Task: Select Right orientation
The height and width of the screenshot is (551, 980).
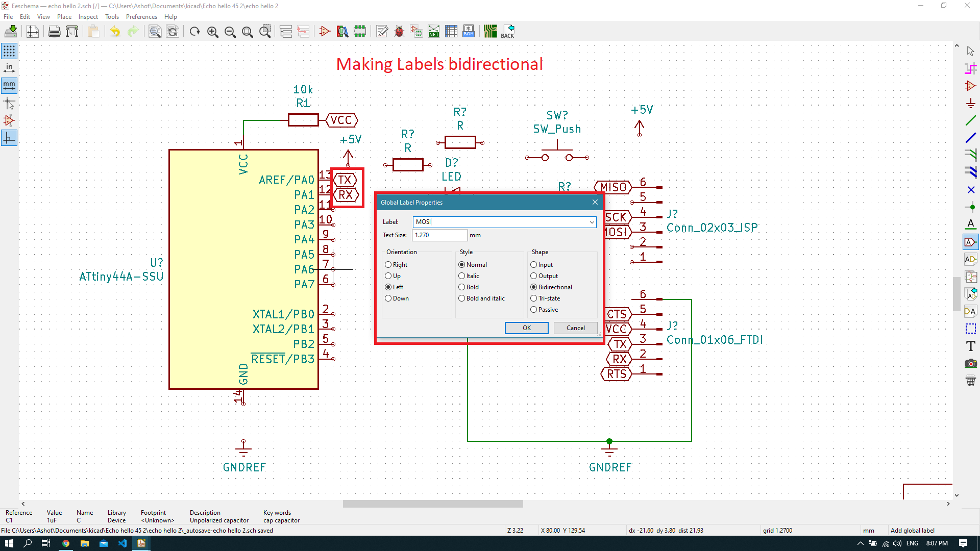Action: coord(396,265)
